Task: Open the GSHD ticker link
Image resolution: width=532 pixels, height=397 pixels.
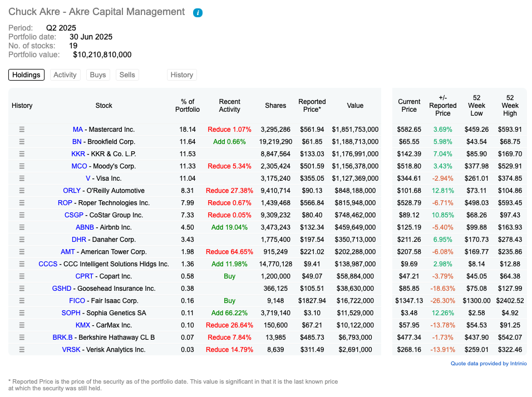Action: click(x=61, y=289)
